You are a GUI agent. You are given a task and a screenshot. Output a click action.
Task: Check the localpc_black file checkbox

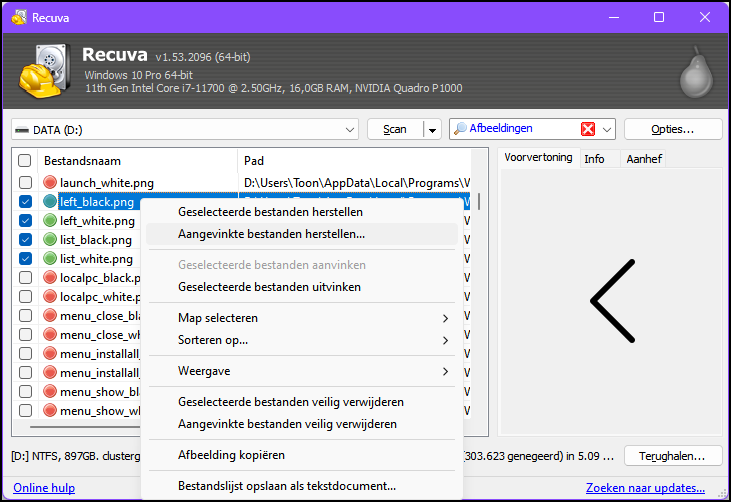(x=26, y=278)
